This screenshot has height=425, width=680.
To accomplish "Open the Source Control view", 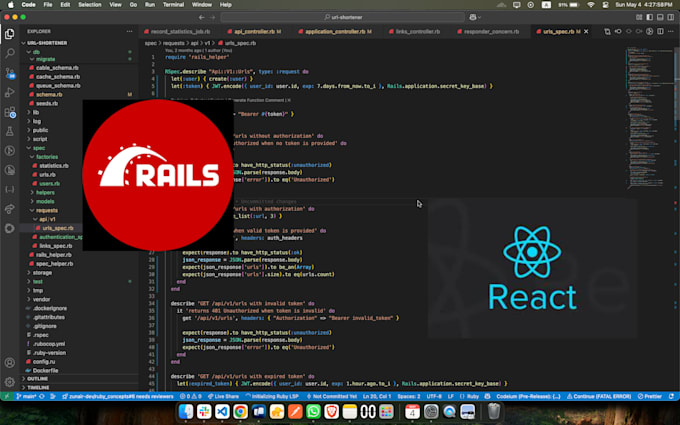I will pyautogui.click(x=10, y=73).
